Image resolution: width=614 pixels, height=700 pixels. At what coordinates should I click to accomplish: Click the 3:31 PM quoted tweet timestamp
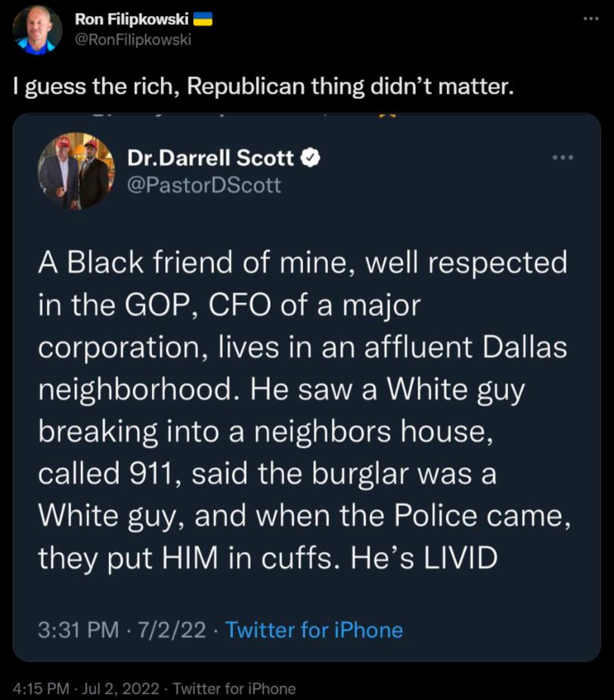tap(79, 629)
